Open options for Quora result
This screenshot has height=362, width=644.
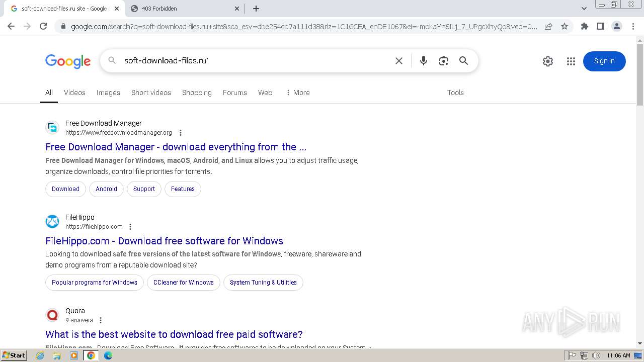101,320
